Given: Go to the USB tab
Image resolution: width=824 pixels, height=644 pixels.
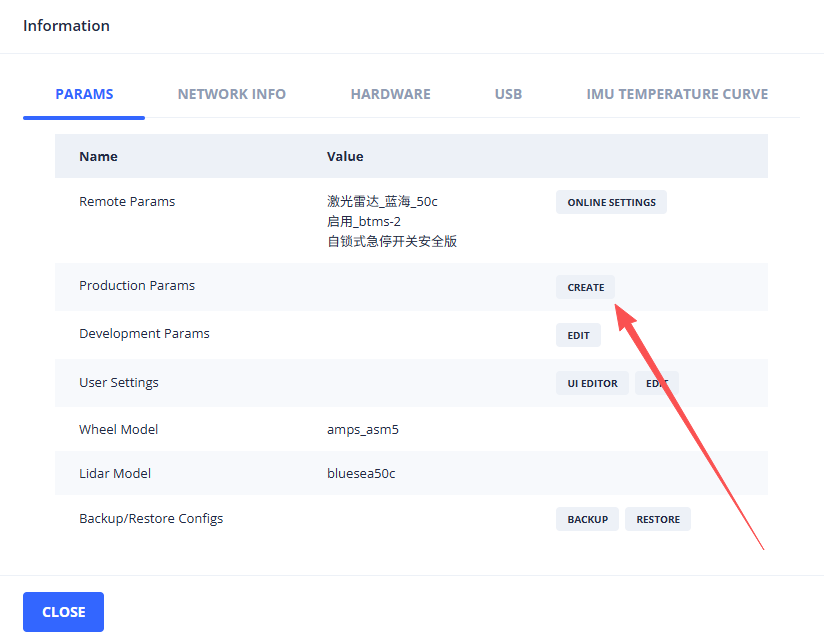Looking at the screenshot, I should [x=508, y=94].
